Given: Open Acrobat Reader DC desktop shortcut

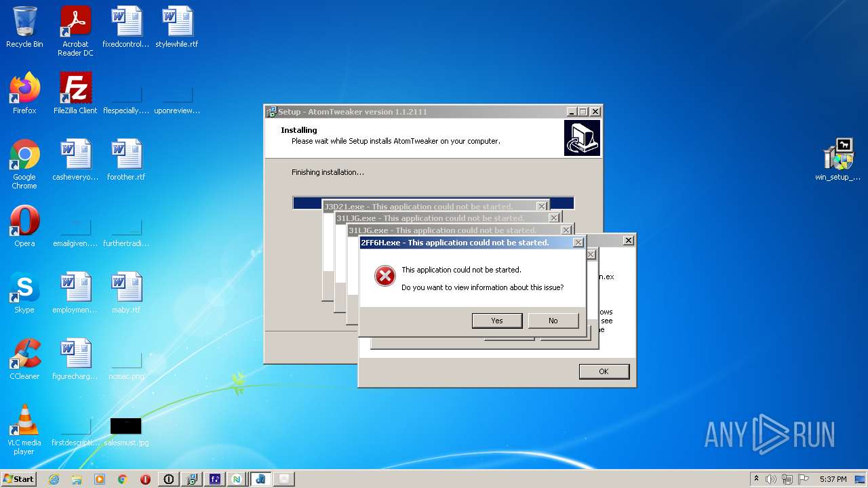Looking at the screenshot, I should (x=75, y=31).
